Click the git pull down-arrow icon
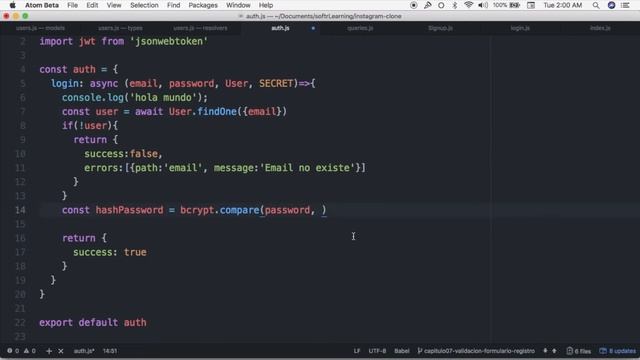640x360 pixels. point(545,351)
